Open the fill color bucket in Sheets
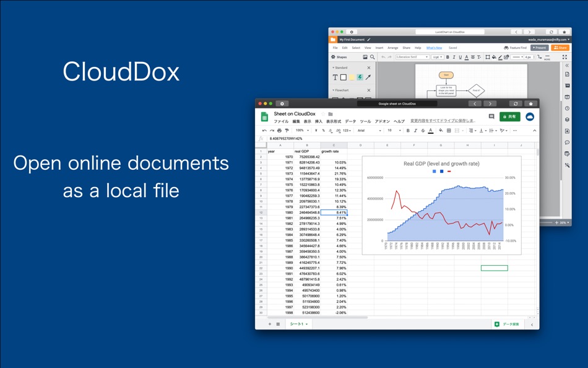Viewport: 588px width, 368px height. point(441,131)
